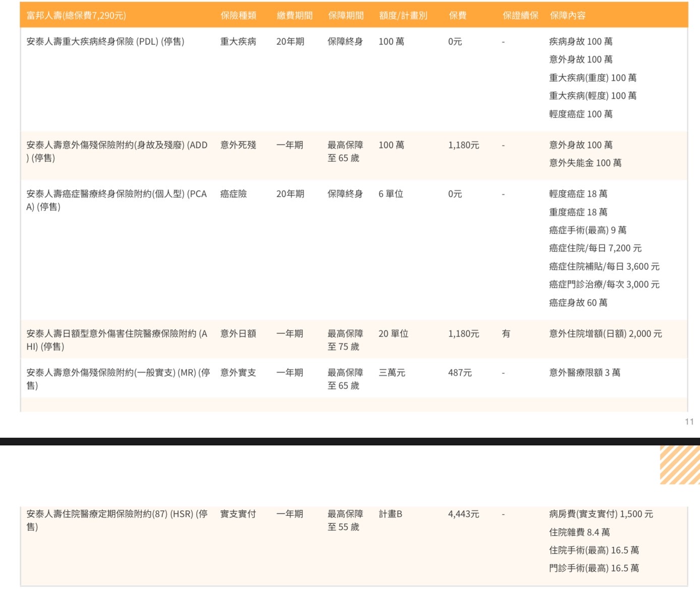Click 輕度癌症 18 萬 coverage line

point(578,194)
